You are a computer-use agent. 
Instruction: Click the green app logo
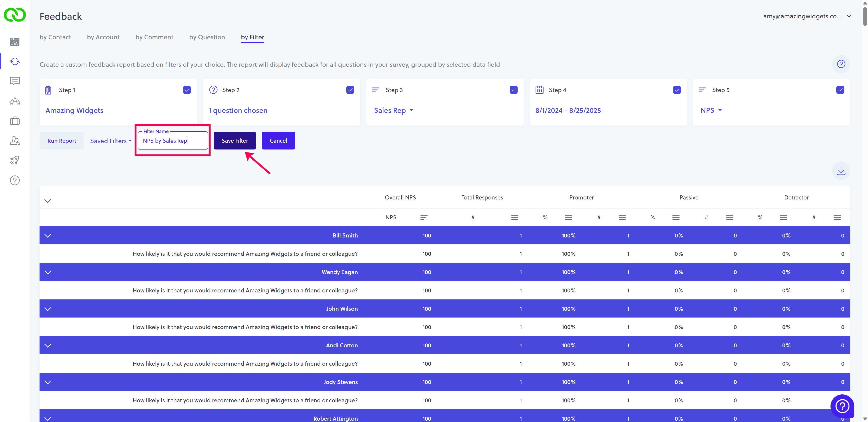tap(14, 15)
